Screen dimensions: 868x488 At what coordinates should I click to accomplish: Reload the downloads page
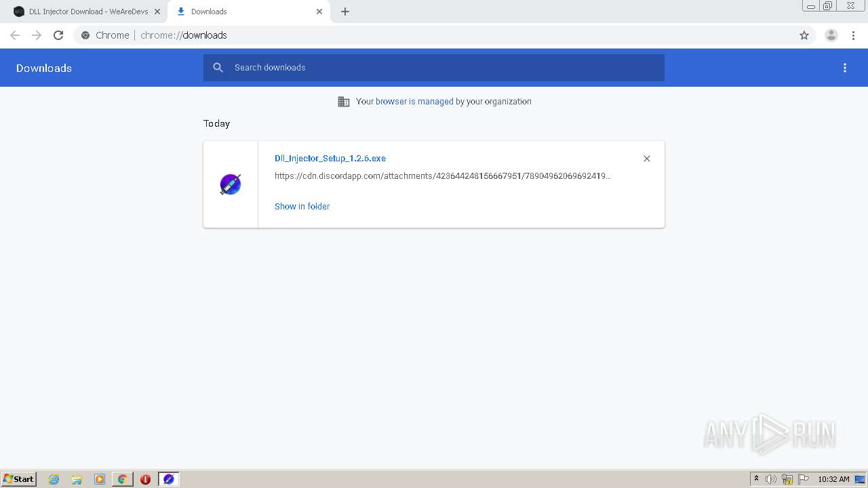coord(58,35)
